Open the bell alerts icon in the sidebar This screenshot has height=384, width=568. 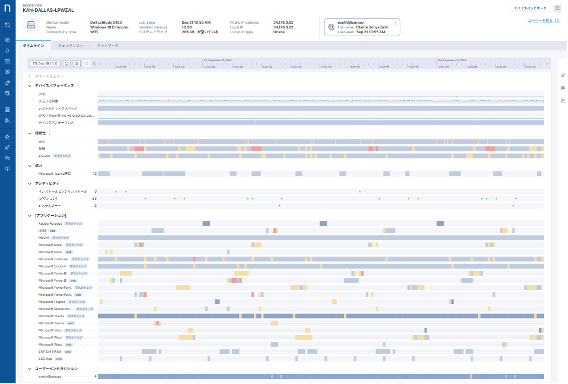tap(8, 51)
